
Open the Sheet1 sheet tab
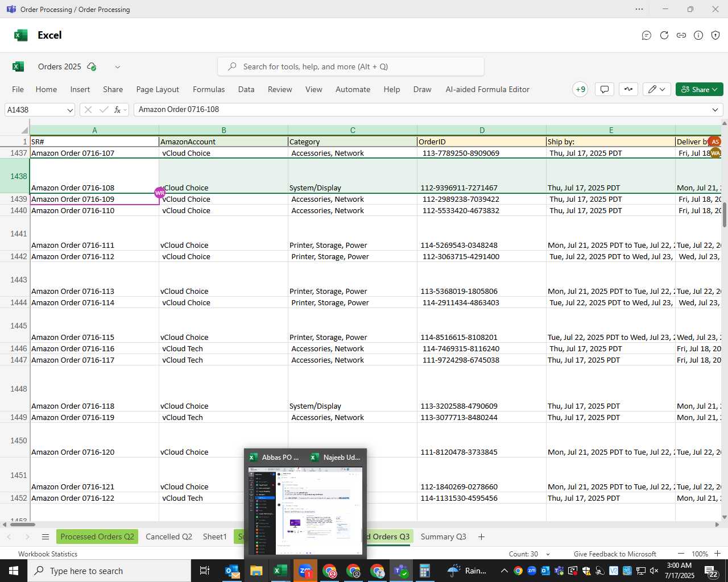click(215, 537)
